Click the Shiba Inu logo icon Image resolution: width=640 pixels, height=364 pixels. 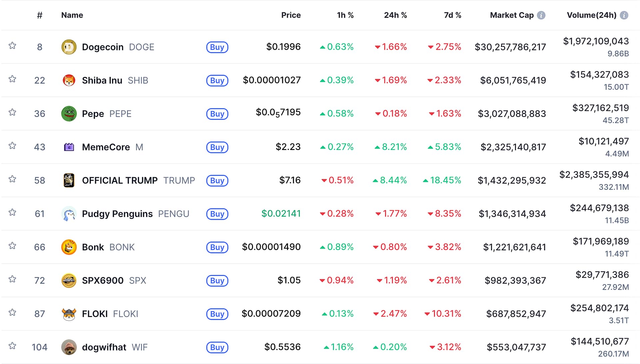tap(69, 80)
